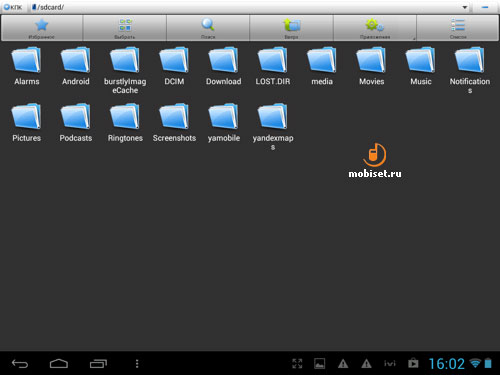The width and height of the screenshot is (500, 375).
Task: Tap the Android back navigation arrow
Action: (x=20, y=363)
